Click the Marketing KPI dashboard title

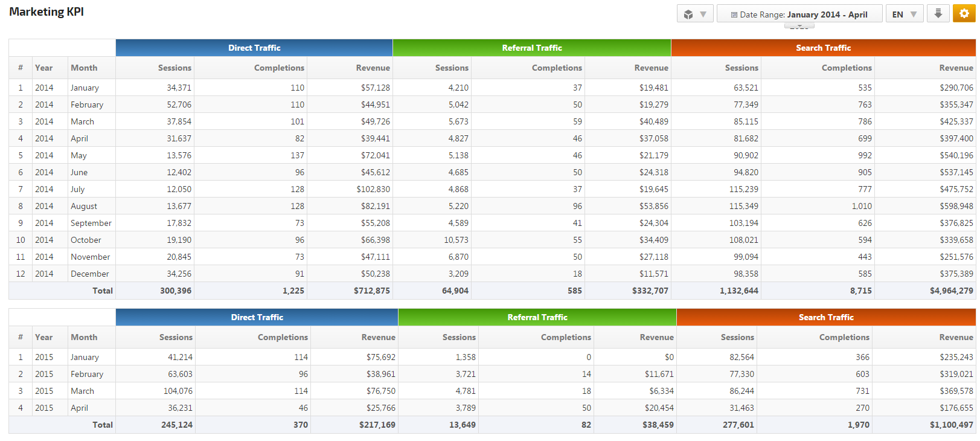click(x=46, y=12)
